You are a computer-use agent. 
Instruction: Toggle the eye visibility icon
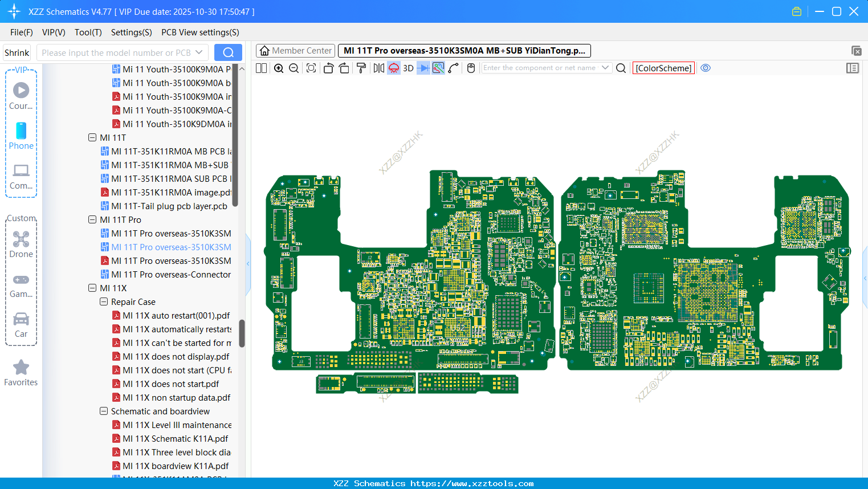coord(706,68)
